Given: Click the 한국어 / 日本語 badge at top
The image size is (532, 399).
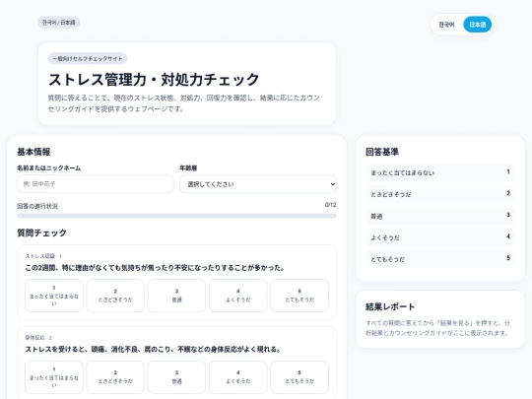Looking at the screenshot, I should (59, 23).
